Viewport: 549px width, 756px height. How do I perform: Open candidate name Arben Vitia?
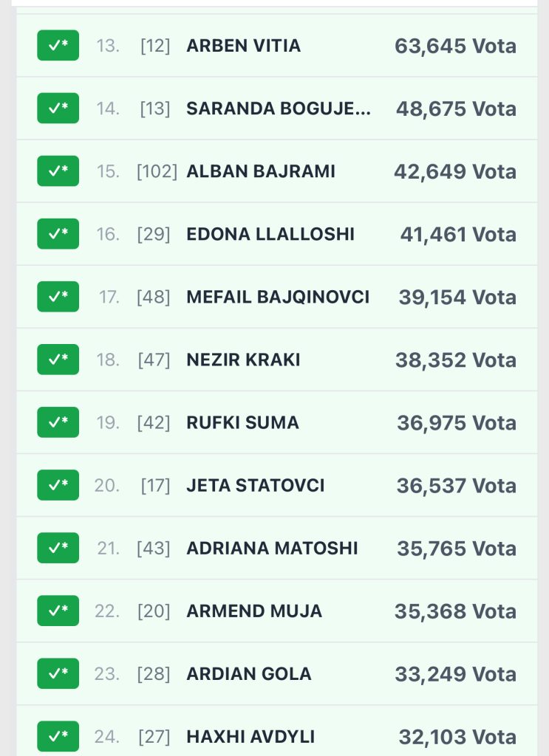[243, 46]
